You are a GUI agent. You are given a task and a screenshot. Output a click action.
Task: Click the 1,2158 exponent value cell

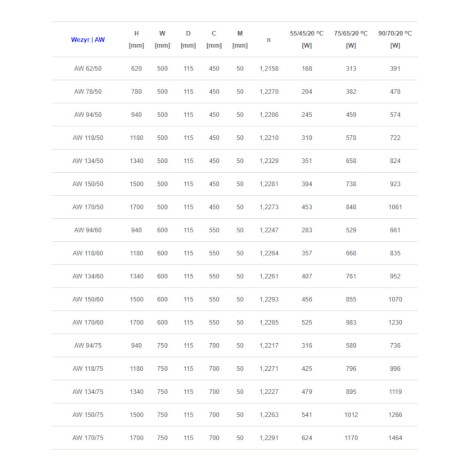click(269, 69)
